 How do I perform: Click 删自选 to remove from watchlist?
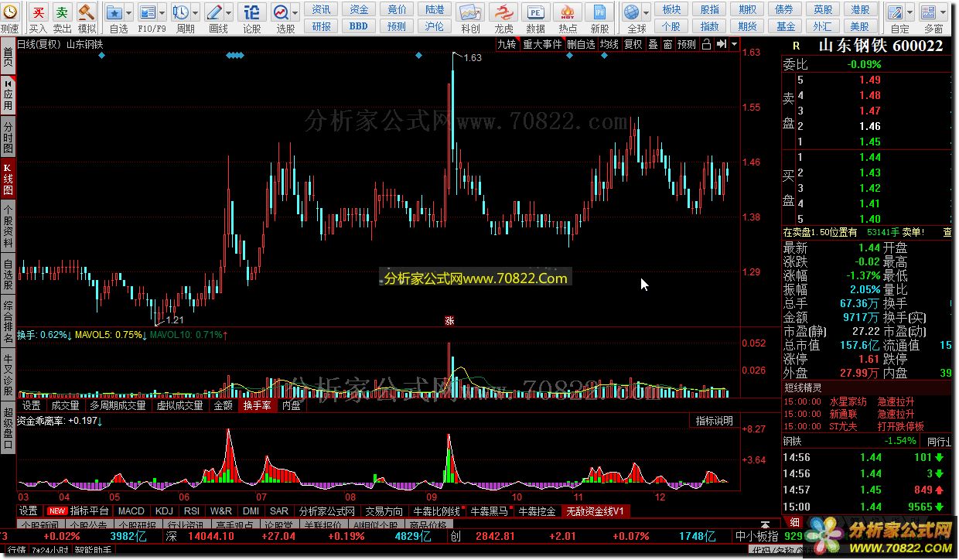[x=581, y=45]
